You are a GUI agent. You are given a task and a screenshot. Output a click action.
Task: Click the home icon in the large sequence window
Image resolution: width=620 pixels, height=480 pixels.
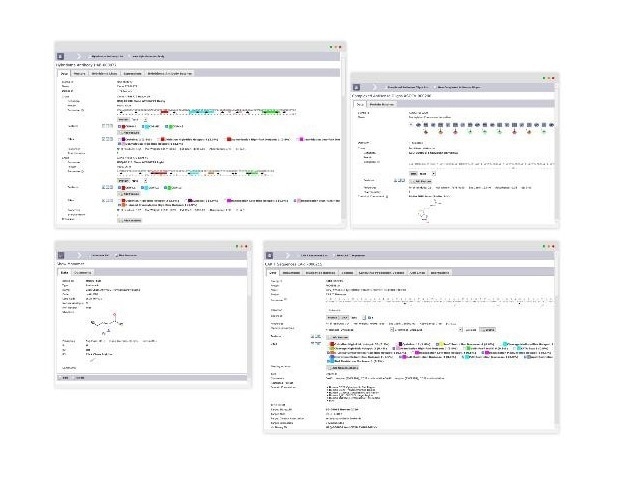(271, 257)
